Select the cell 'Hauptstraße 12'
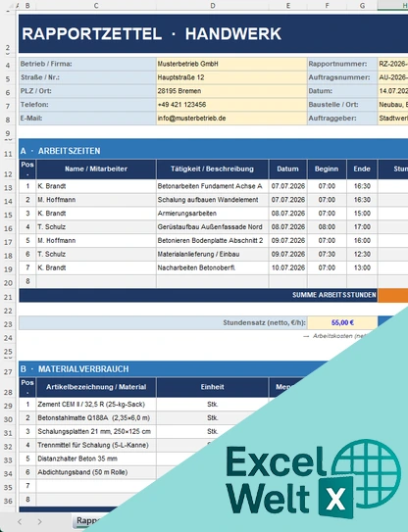 click(231, 77)
